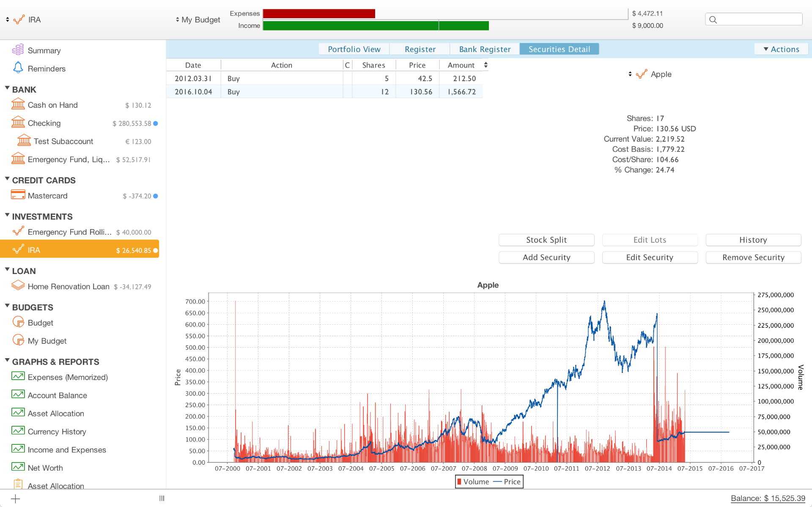Click the Reminders bell icon
Image resolution: width=812 pixels, height=507 pixels.
[18, 68]
